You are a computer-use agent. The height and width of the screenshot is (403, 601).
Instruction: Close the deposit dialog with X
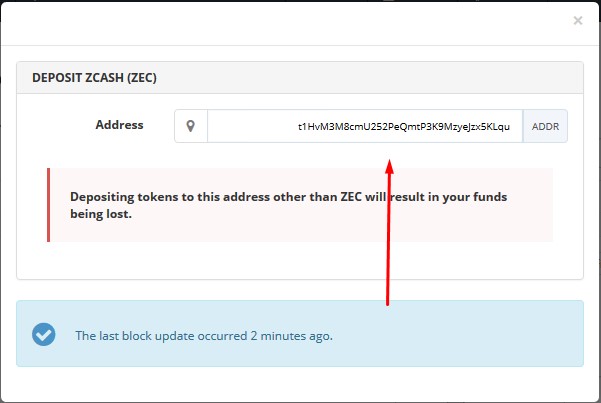coord(578,20)
